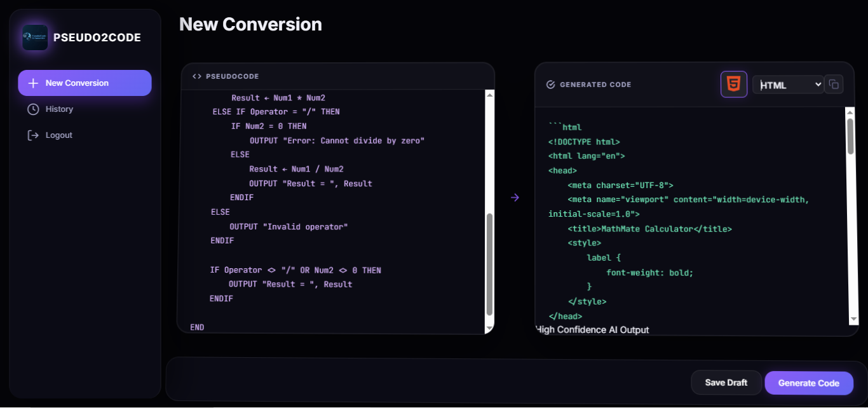
Task: Click the clock icon beside History
Action: pos(33,109)
